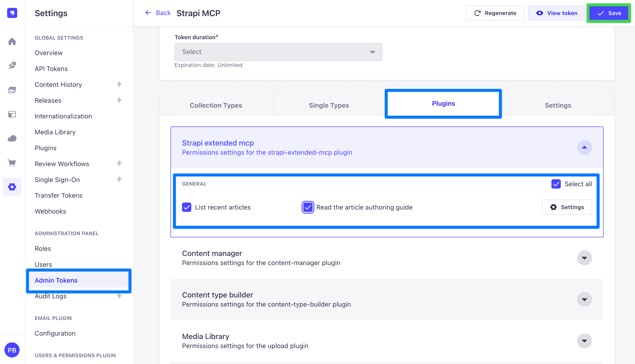Open Users in Administration Panel
635x364 pixels.
[x=43, y=264]
